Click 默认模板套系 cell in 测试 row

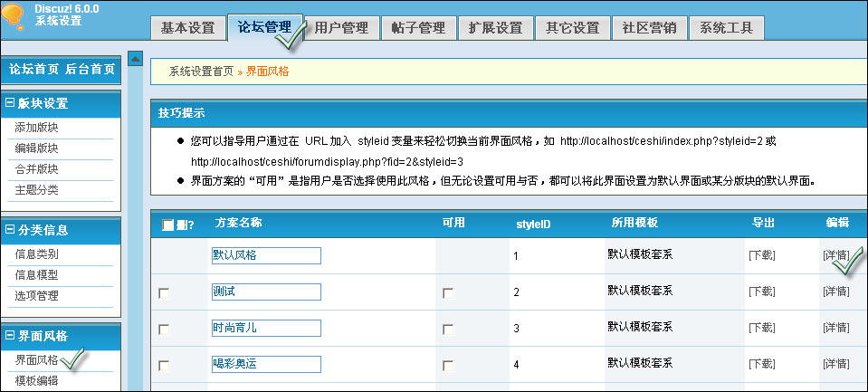tap(641, 290)
